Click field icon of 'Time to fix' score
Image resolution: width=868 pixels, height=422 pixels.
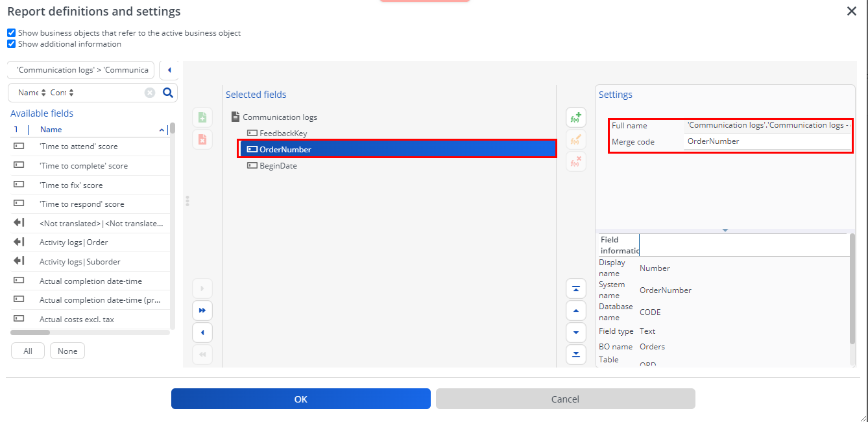(x=19, y=185)
